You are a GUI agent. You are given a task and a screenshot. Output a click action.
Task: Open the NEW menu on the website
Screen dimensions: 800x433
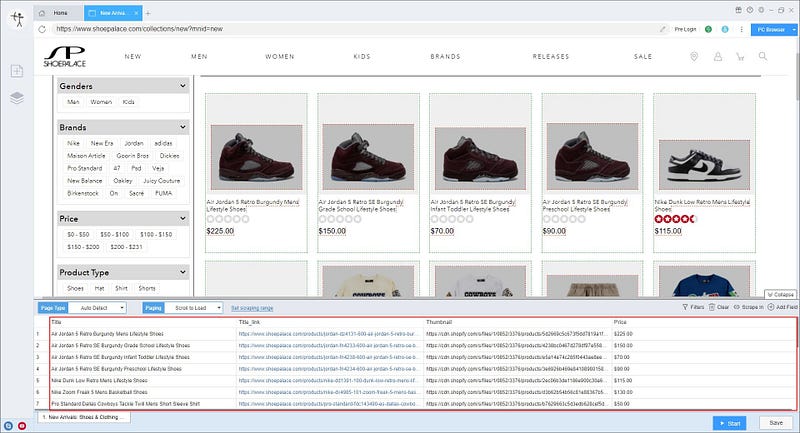(133, 57)
